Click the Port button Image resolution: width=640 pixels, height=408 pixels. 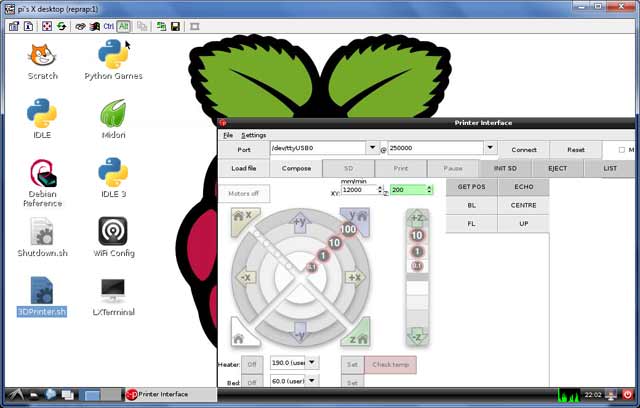click(244, 150)
